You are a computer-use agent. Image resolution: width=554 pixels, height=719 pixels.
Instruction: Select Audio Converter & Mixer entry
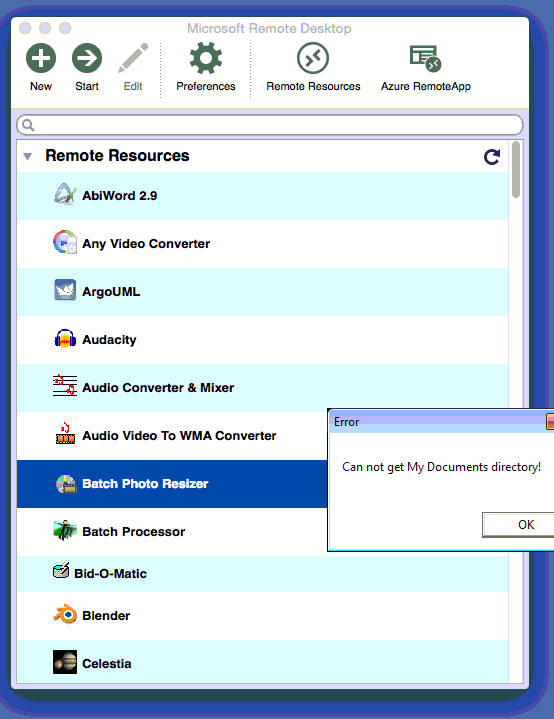pos(262,387)
